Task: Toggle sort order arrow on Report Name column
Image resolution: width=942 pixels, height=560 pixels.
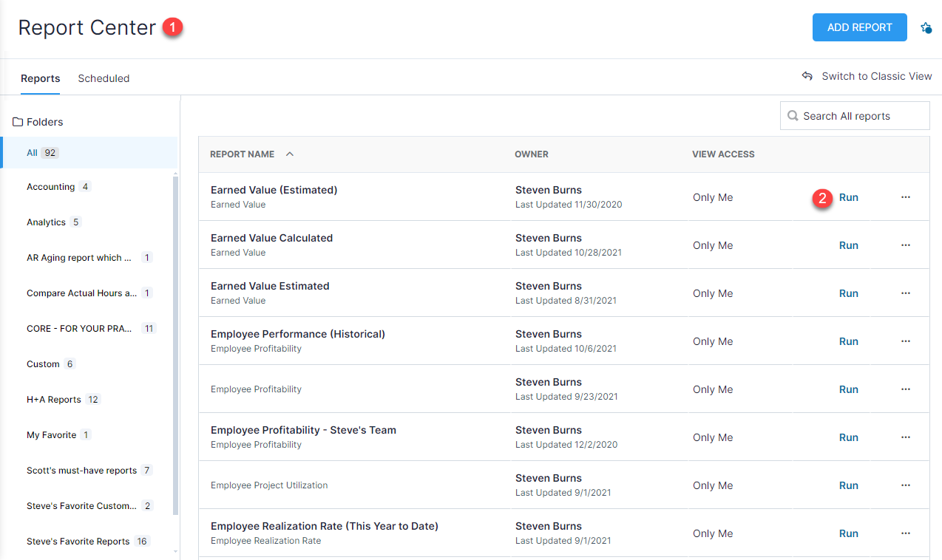Action: 290,154
